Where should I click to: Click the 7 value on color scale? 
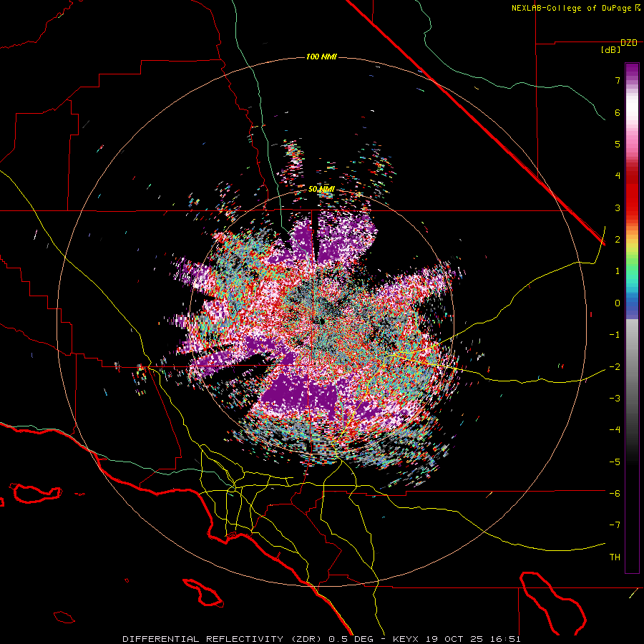618,80
